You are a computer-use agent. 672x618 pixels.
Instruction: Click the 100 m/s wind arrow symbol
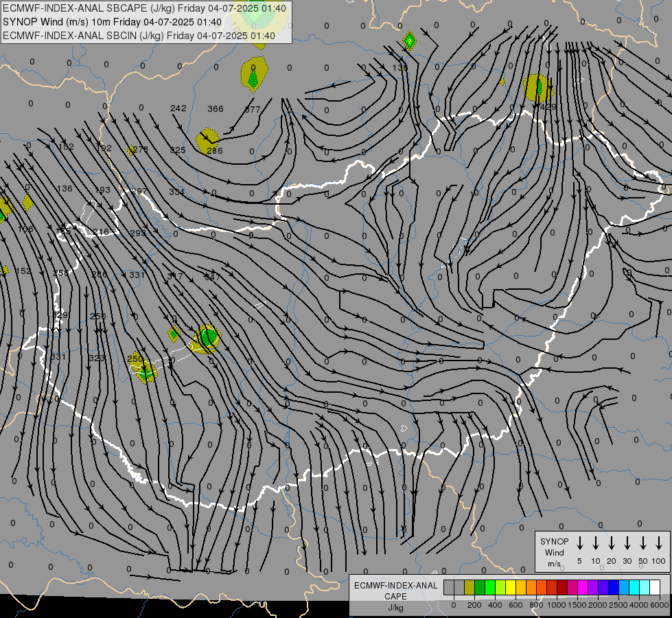point(659,543)
